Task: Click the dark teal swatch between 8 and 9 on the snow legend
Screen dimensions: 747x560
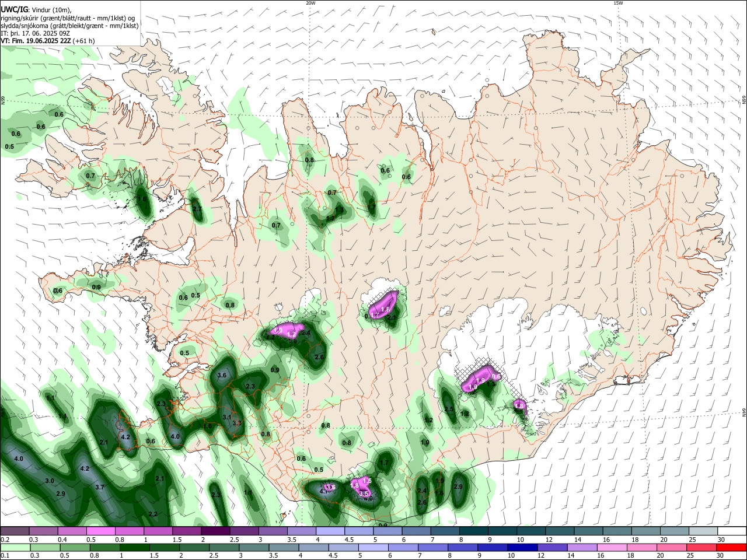Action: point(474,531)
